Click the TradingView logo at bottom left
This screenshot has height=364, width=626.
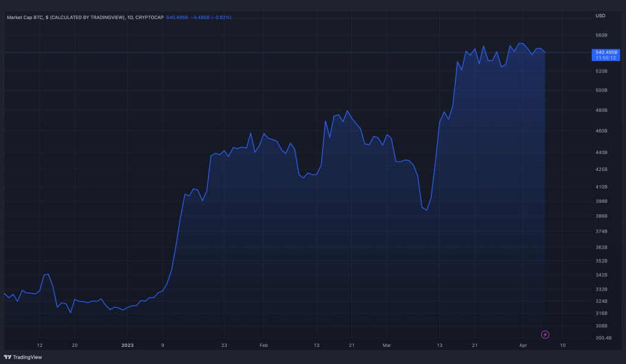click(x=23, y=357)
